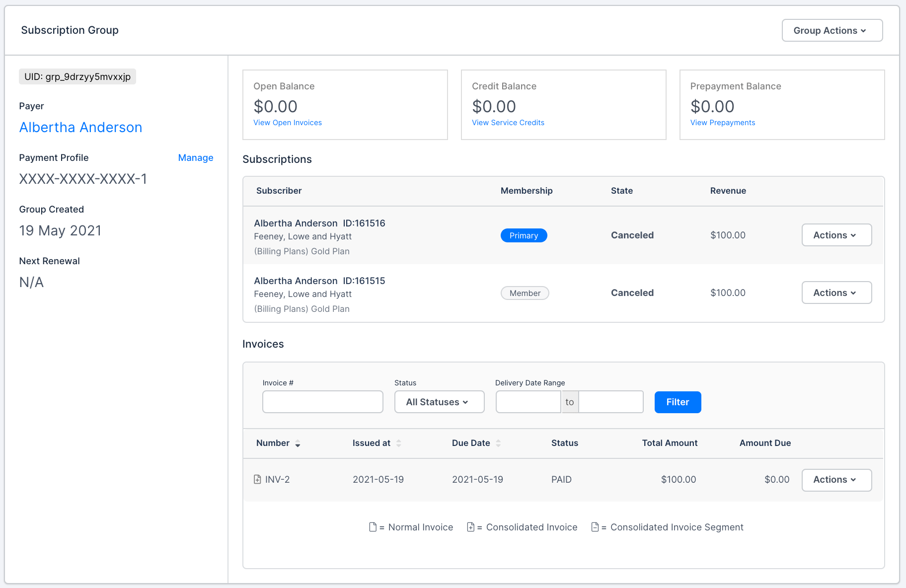The width and height of the screenshot is (906, 588).
Task: Open View Service Credits link
Action: [x=508, y=122]
